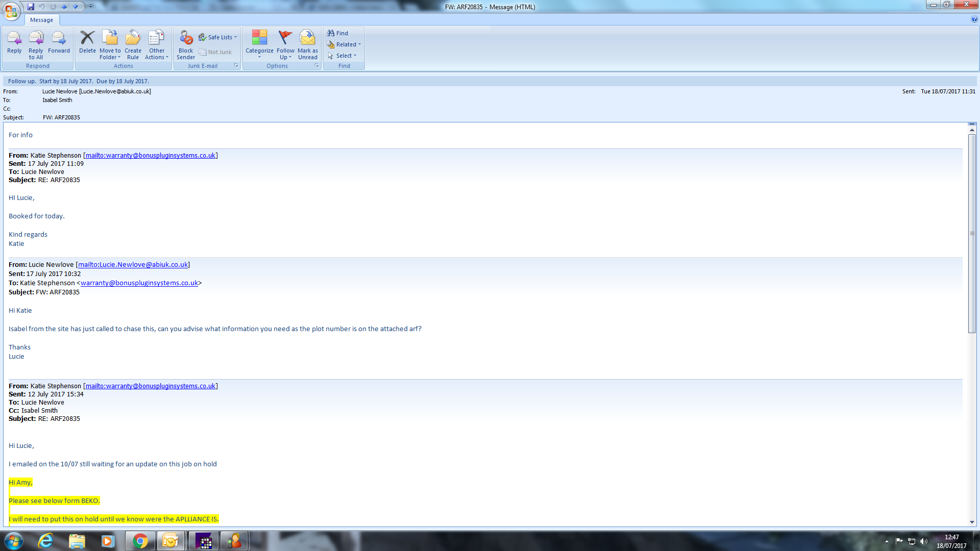Click the first warranty@bonuspluginsystems.co.uk mailto link
The height and width of the screenshot is (551, 980).
click(x=150, y=155)
